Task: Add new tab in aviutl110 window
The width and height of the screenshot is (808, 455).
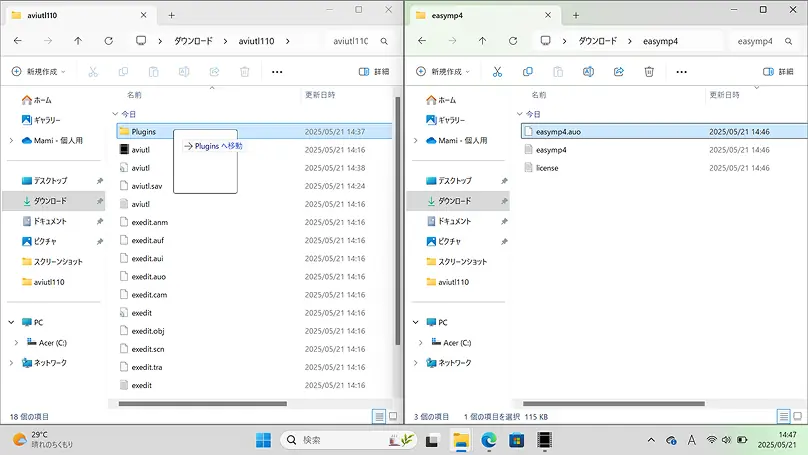Action: click(172, 15)
